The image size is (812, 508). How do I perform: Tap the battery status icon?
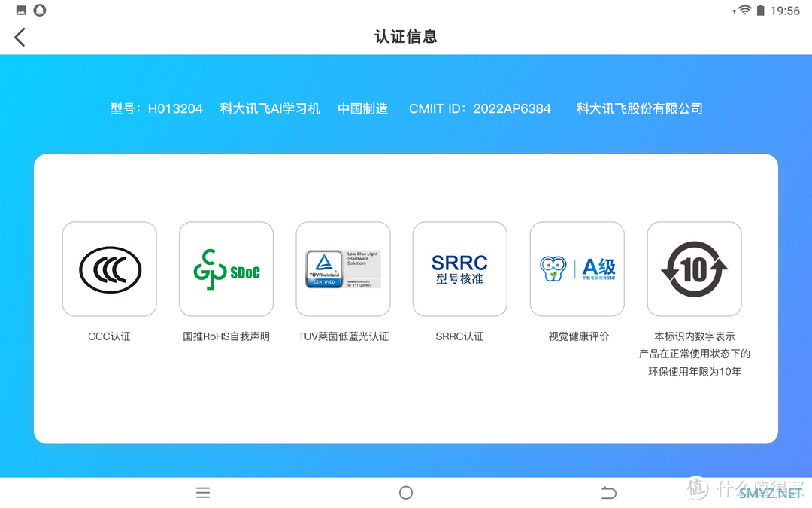point(760,10)
